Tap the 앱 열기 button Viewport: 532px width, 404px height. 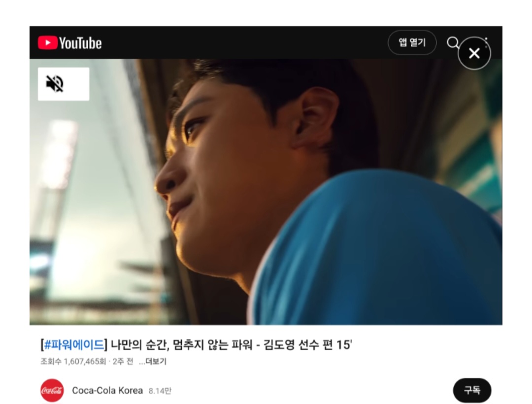pos(412,42)
